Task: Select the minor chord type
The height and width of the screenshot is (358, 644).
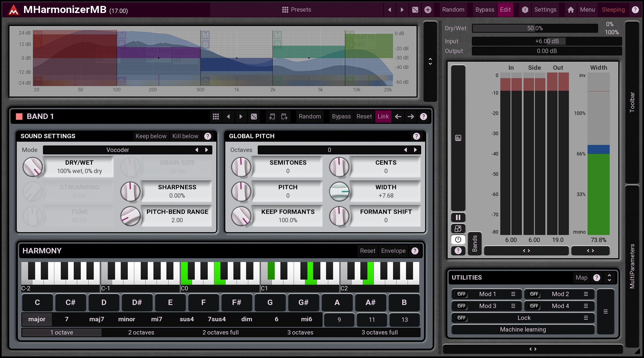Action: point(126,319)
